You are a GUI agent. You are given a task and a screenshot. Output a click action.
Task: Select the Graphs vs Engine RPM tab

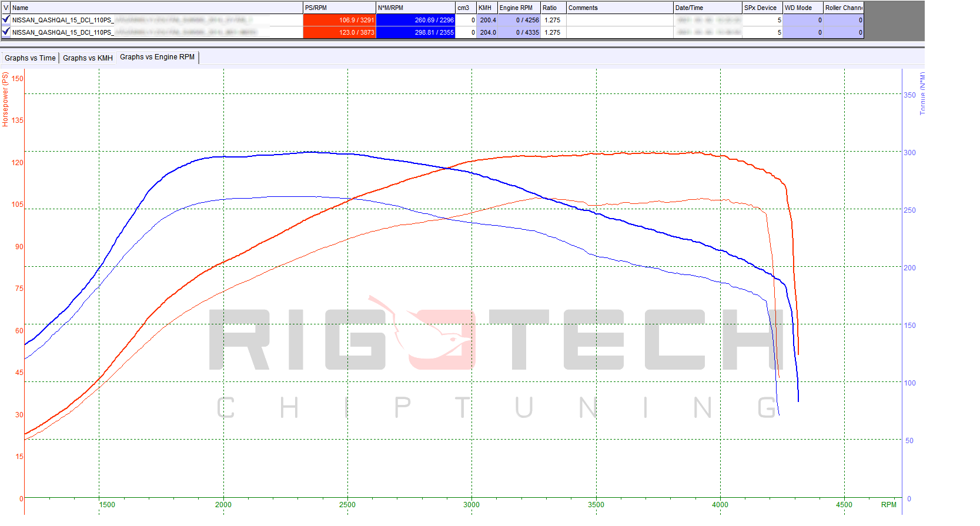click(157, 57)
